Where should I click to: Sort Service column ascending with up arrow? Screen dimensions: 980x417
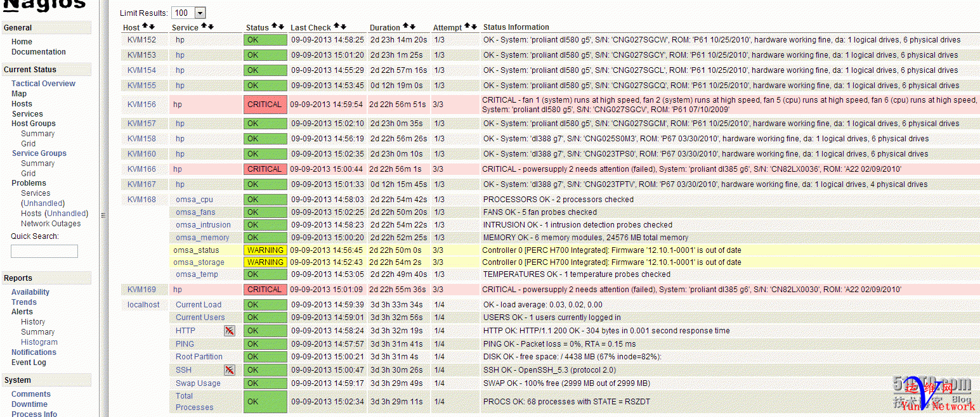(x=204, y=26)
